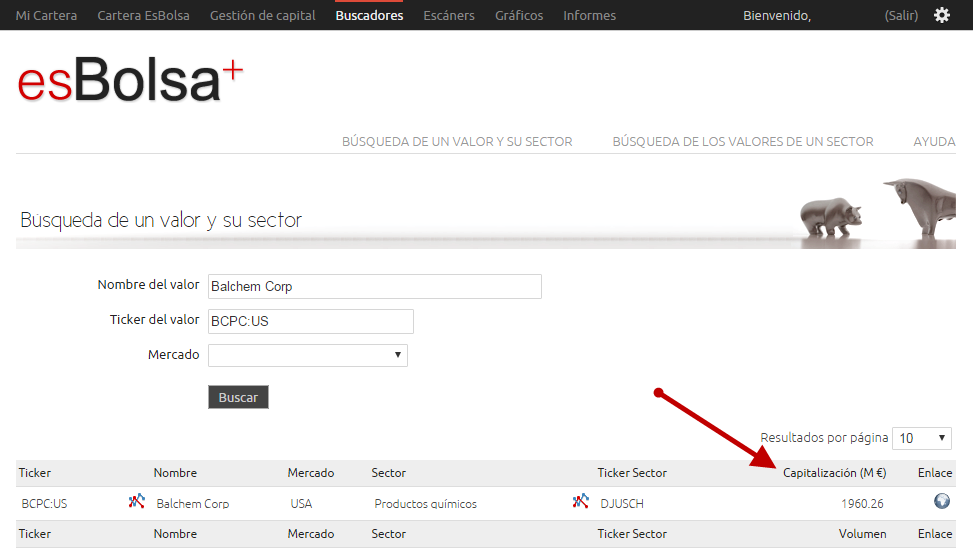Go to Mi Cartera menu
This screenshot has height=556, width=973.
pos(46,15)
